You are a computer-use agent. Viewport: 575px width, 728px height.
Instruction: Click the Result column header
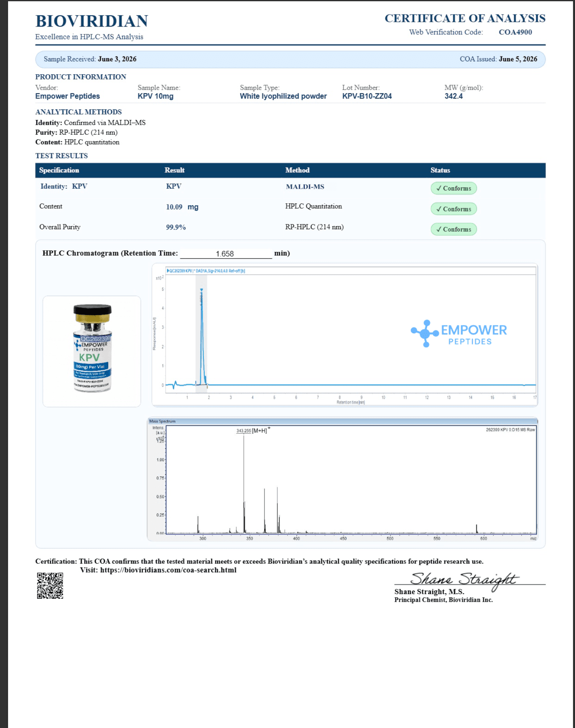(174, 170)
